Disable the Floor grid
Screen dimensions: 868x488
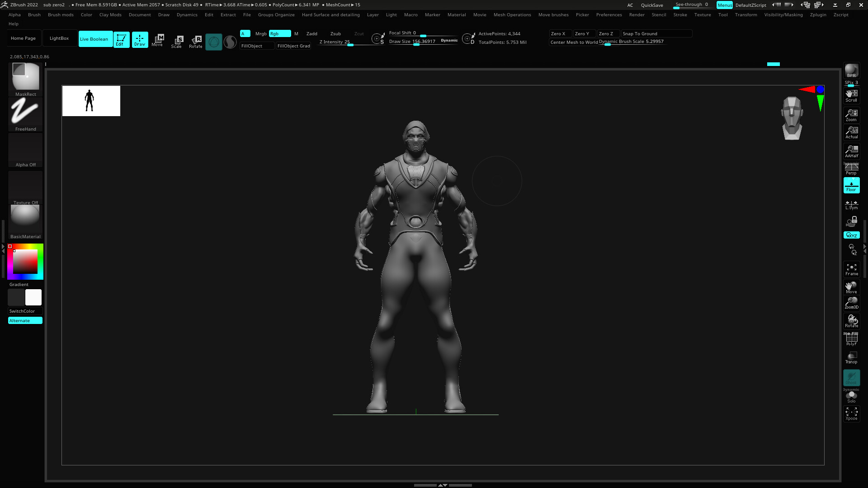click(851, 185)
